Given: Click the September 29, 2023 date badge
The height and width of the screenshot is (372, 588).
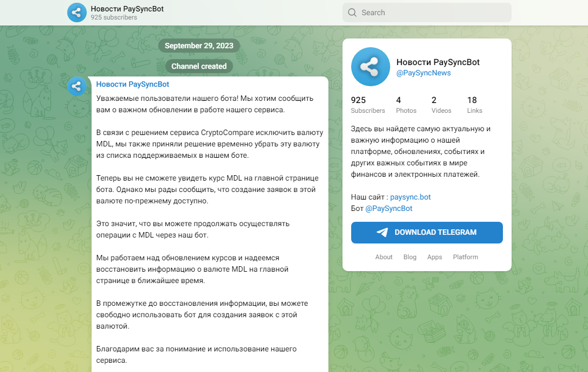Looking at the screenshot, I should pos(199,46).
